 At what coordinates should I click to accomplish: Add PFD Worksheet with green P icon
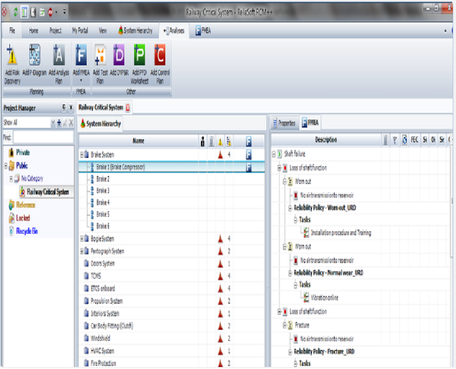pyautogui.click(x=139, y=64)
